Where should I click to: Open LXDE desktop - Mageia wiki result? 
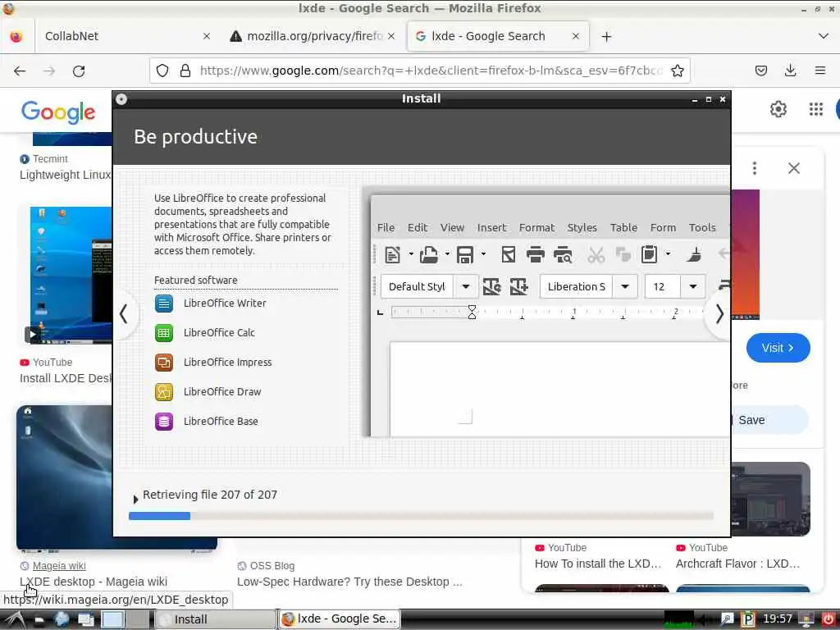tap(94, 582)
